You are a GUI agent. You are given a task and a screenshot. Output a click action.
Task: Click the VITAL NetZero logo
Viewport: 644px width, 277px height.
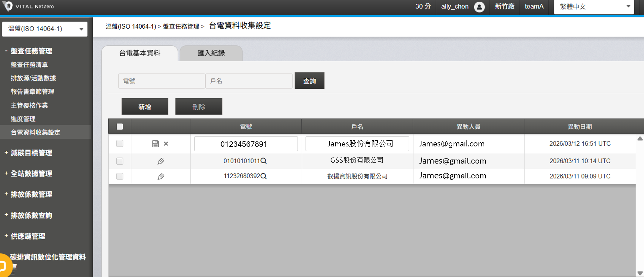pos(8,6)
